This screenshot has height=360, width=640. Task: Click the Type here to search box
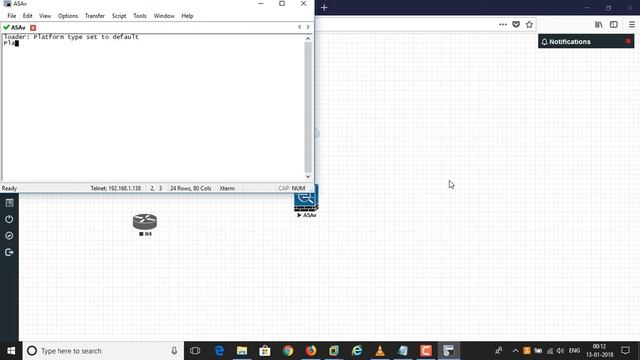click(x=103, y=351)
